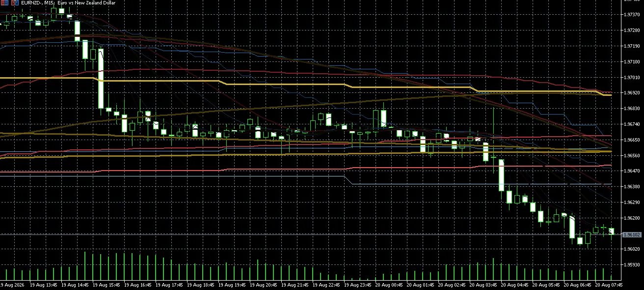
Task: Click the long falling candle after 03:45
Action: coord(501,175)
